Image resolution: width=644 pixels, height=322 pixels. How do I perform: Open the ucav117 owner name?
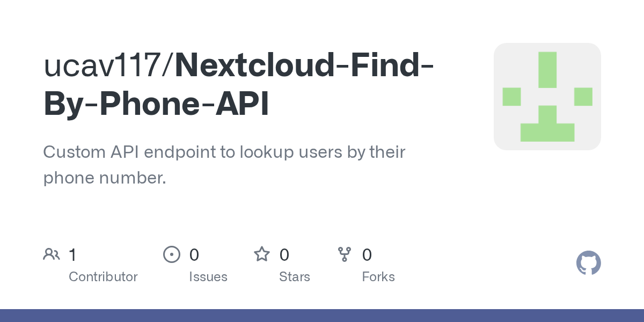(x=106, y=65)
